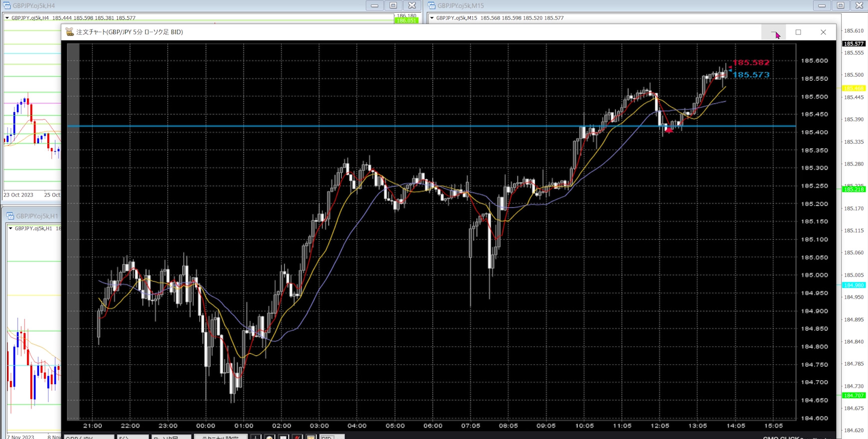Click the GBPJPY H4 chart window icon
The image size is (868, 439).
(7, 5)
